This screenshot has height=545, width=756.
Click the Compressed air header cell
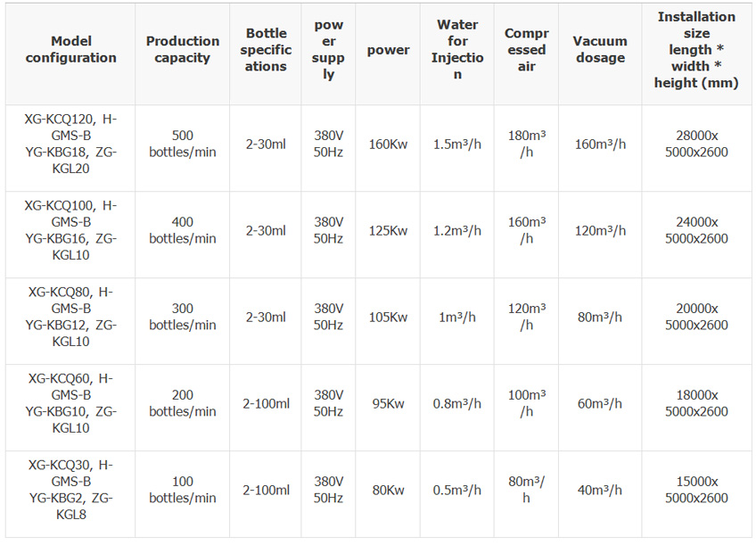(526, 50)
